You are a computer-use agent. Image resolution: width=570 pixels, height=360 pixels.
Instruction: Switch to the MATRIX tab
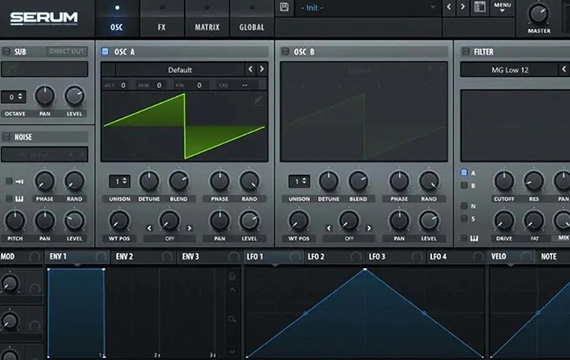207,19
